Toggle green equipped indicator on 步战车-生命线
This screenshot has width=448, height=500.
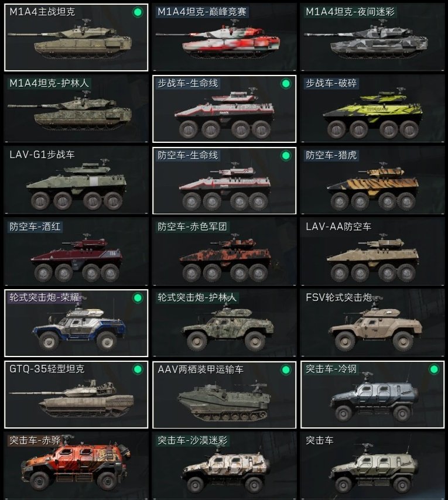click(x=286, y=84)
